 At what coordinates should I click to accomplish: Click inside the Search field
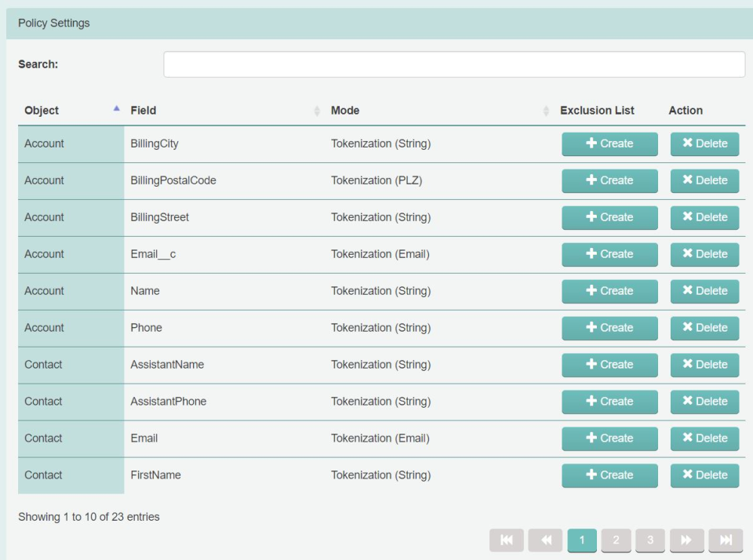point(453,64)
